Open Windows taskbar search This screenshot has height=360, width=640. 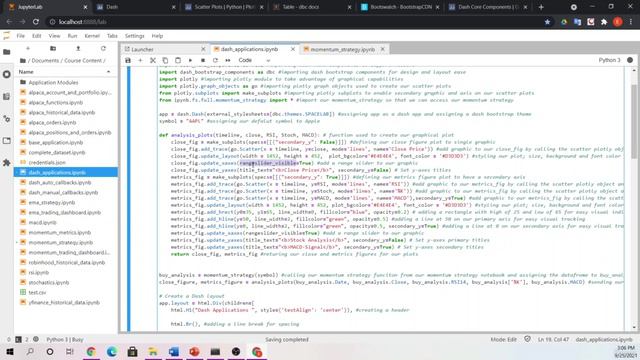point(30,351)
